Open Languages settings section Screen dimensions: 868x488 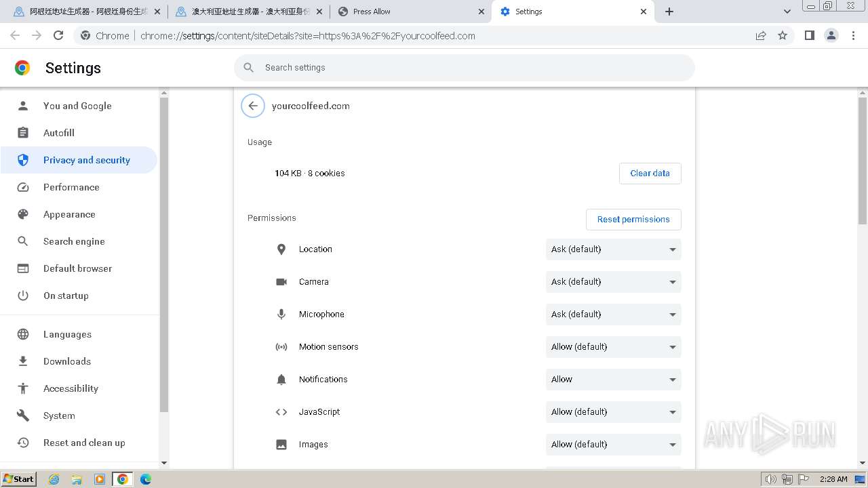click(79, 334)
